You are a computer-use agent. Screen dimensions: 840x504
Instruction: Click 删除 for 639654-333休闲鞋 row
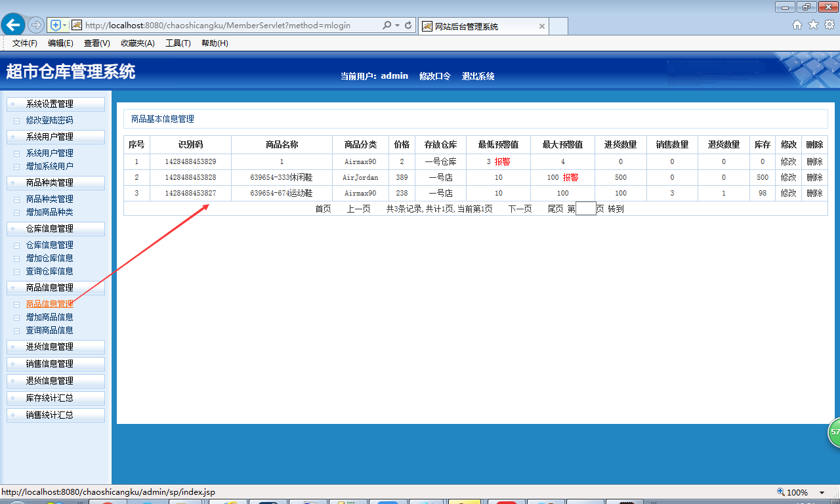tap(814, 177)
